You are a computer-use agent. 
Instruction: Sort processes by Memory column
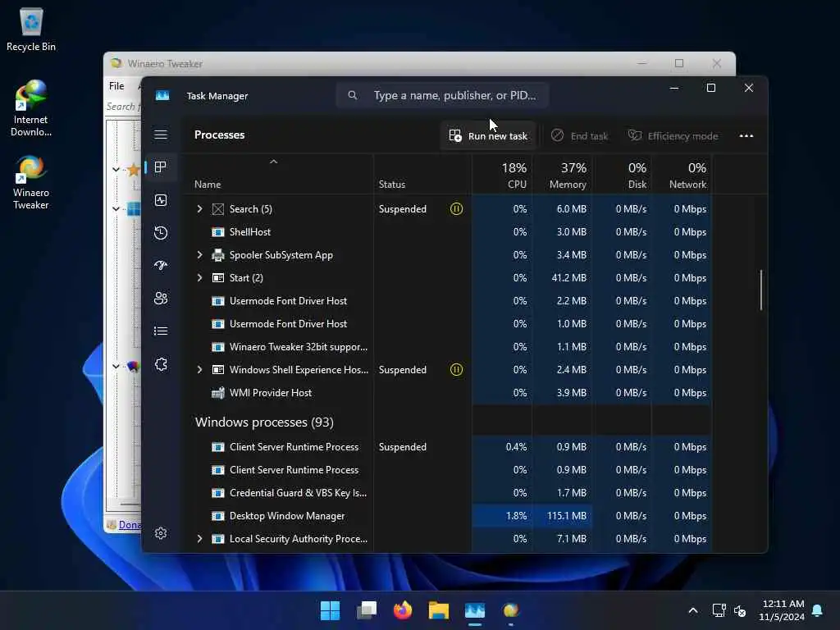563,176
